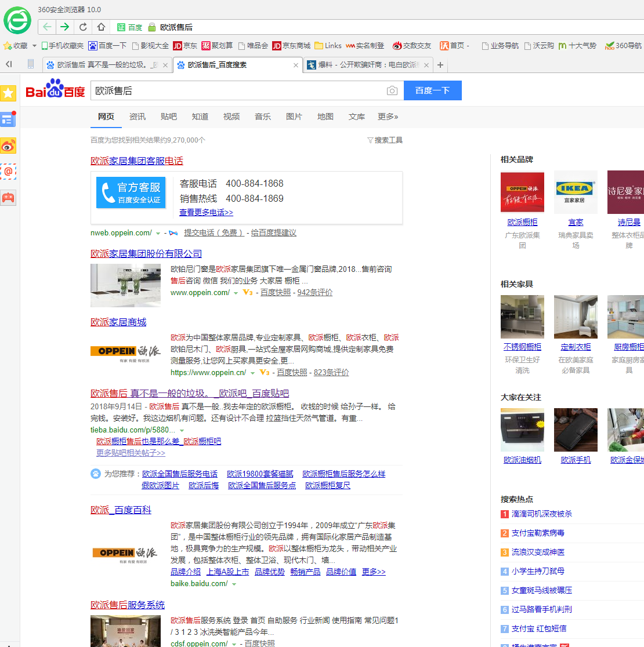The width and height of the screenshot is (644, 647).
Task: Click the browser refresh button
Action: coord(83,27)
